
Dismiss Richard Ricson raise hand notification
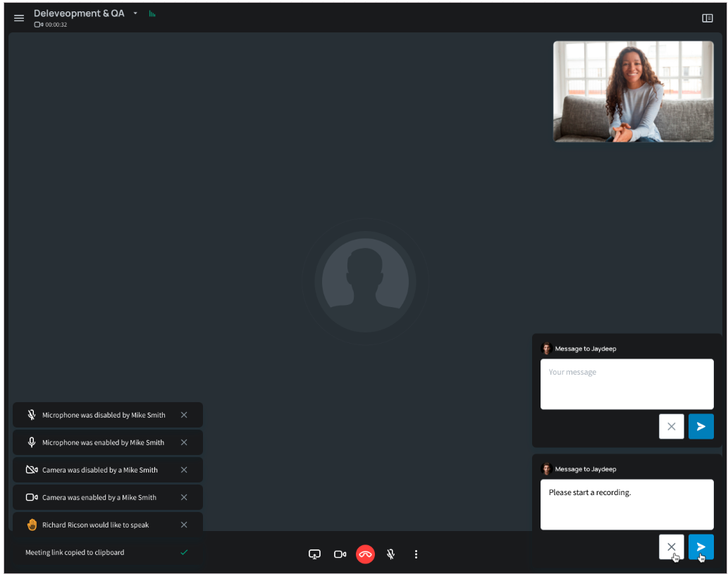(184, 525)
